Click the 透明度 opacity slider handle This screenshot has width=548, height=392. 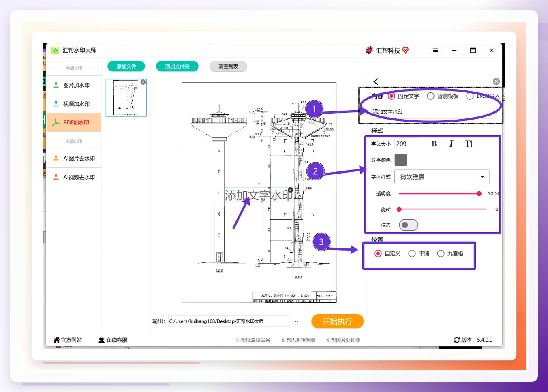coord(479,193)
